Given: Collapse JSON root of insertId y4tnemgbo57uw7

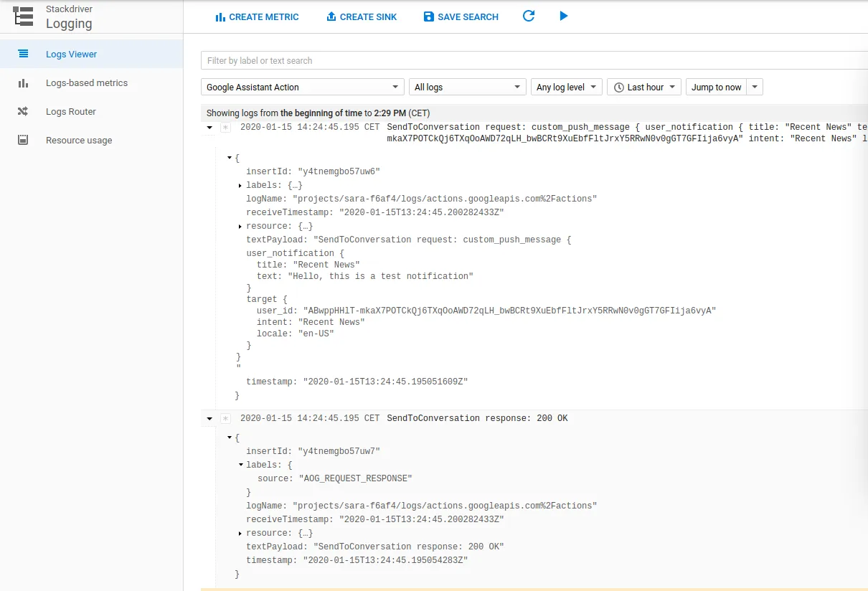Looking at the screenshot, I should point(230,437).
